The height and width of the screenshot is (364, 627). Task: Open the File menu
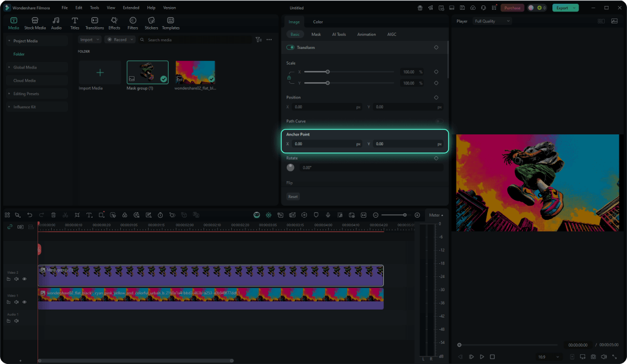click(64, 8)
